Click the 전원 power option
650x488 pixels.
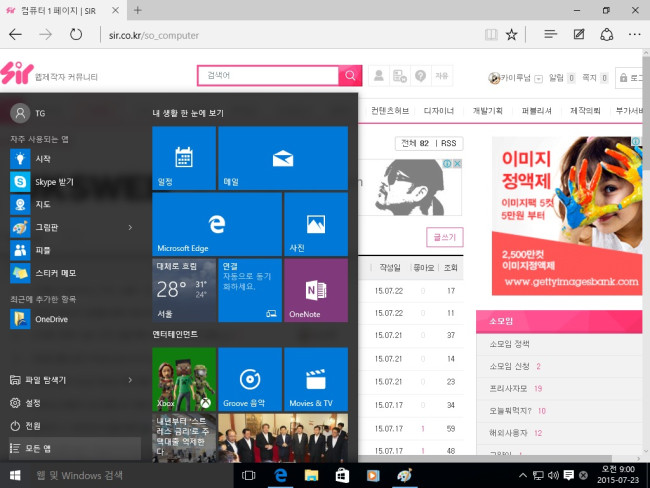point(32,426)
